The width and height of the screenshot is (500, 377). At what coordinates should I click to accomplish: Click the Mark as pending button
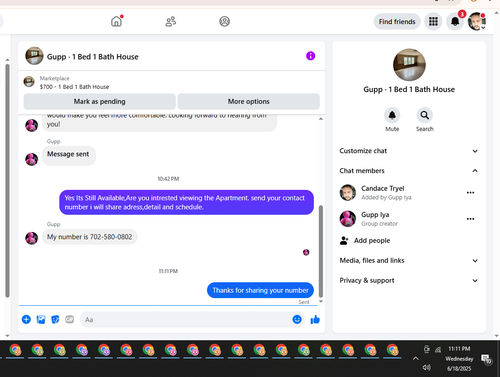pos(99,101)
